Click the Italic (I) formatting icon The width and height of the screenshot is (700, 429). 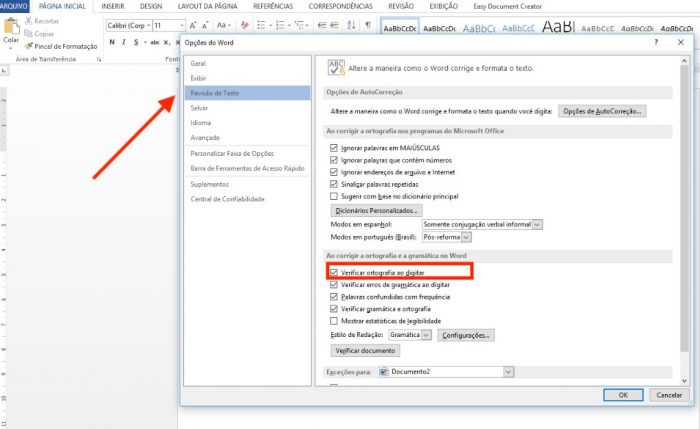[x=125, y=42]
